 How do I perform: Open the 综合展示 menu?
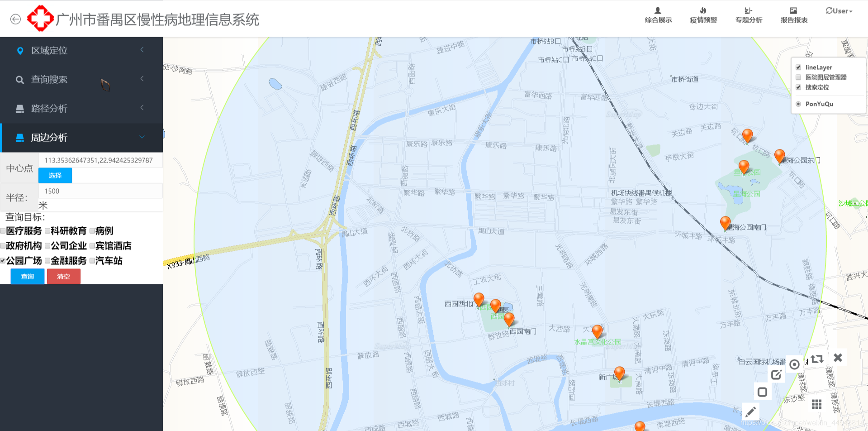click(658, 15)
